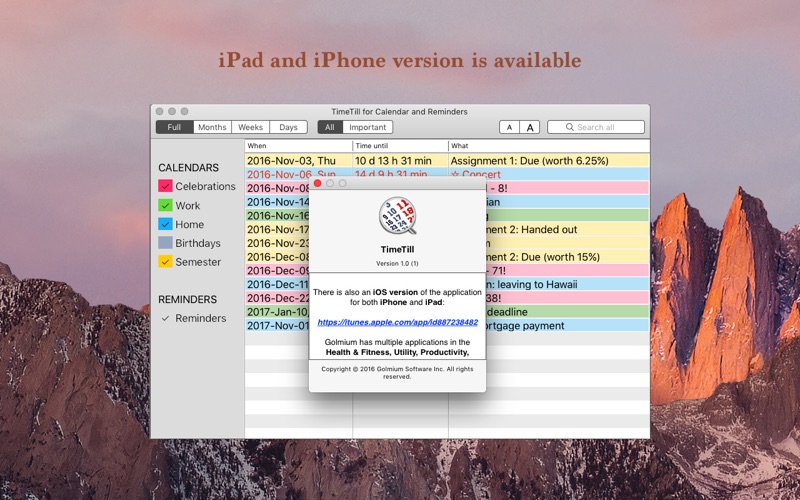
Task: Select the 2016-Nov-17 date cell
Action: 278,230
